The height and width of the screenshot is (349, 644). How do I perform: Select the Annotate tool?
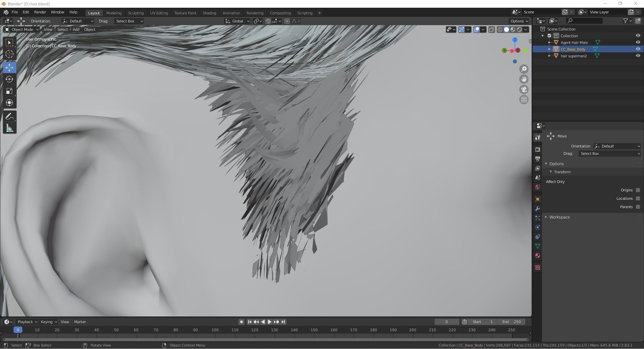tap(9, 116)
